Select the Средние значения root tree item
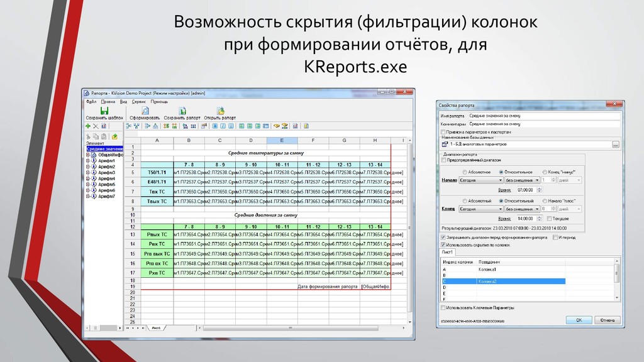 tap(105, 149)
